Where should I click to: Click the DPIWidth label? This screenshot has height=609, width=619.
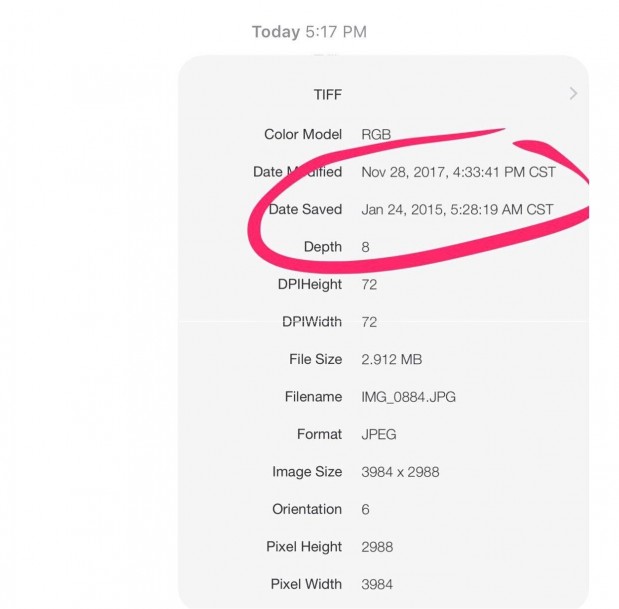[x=312, y=322]
